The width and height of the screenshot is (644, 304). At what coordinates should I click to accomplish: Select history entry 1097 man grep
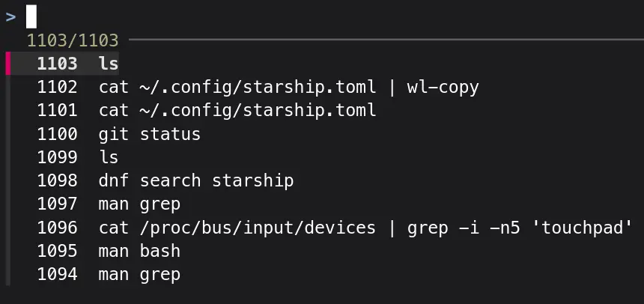coord(139,204)
